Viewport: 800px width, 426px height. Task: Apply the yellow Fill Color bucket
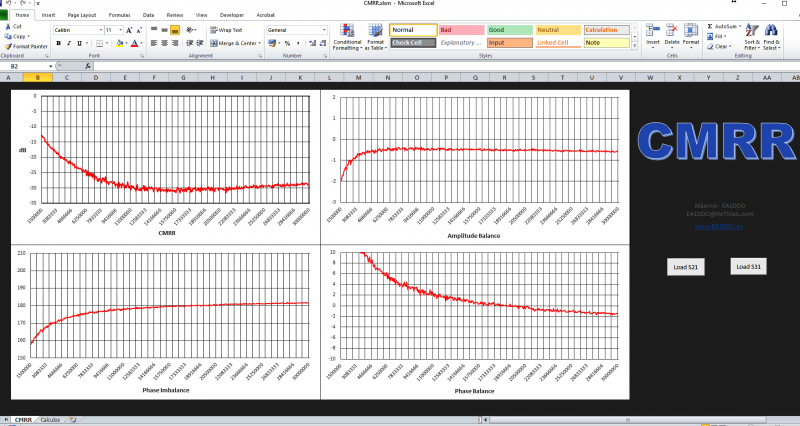119,43
